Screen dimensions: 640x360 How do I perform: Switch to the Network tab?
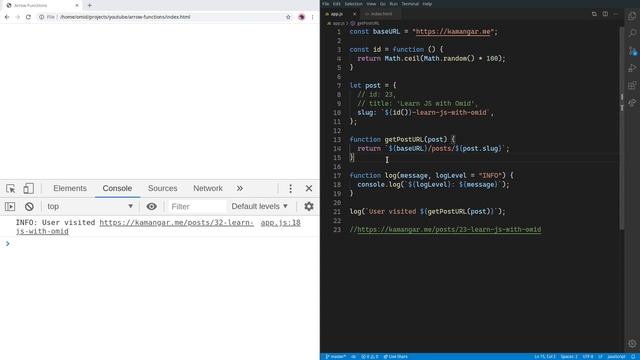pos(208,189)
